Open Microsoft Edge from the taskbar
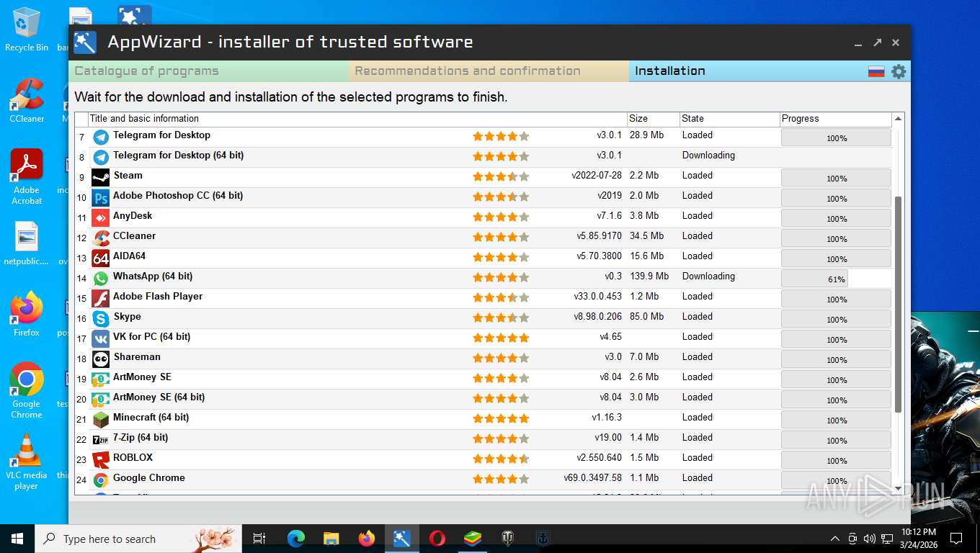 (296, 539)
